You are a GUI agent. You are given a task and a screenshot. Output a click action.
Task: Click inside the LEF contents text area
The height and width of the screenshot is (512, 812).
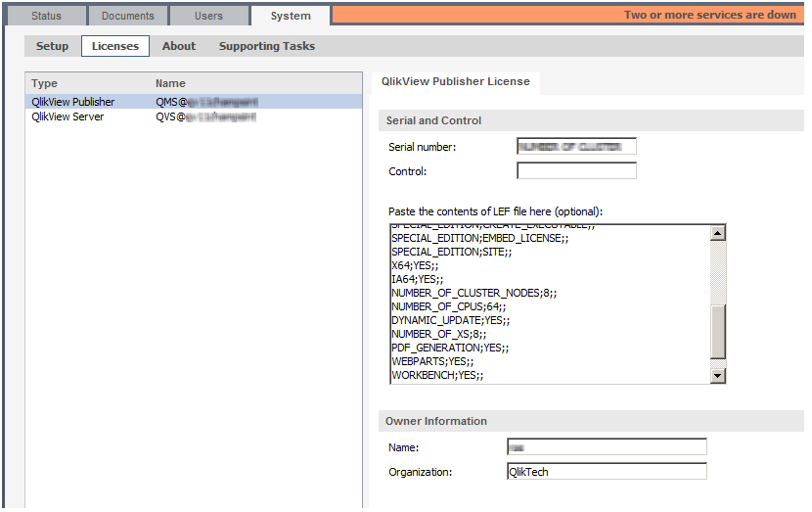click(x=548, y=303)
